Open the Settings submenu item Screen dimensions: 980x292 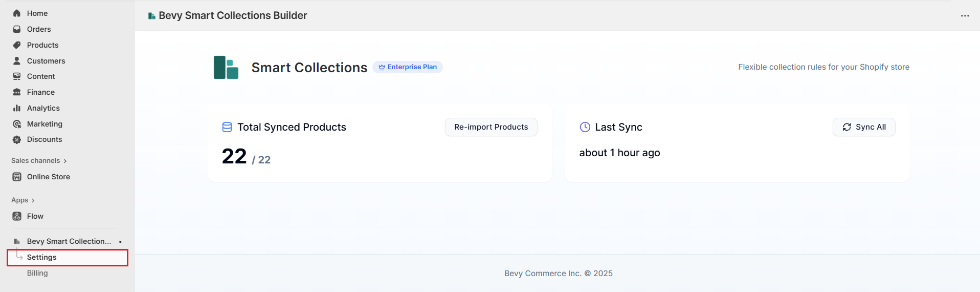(42, 257)
